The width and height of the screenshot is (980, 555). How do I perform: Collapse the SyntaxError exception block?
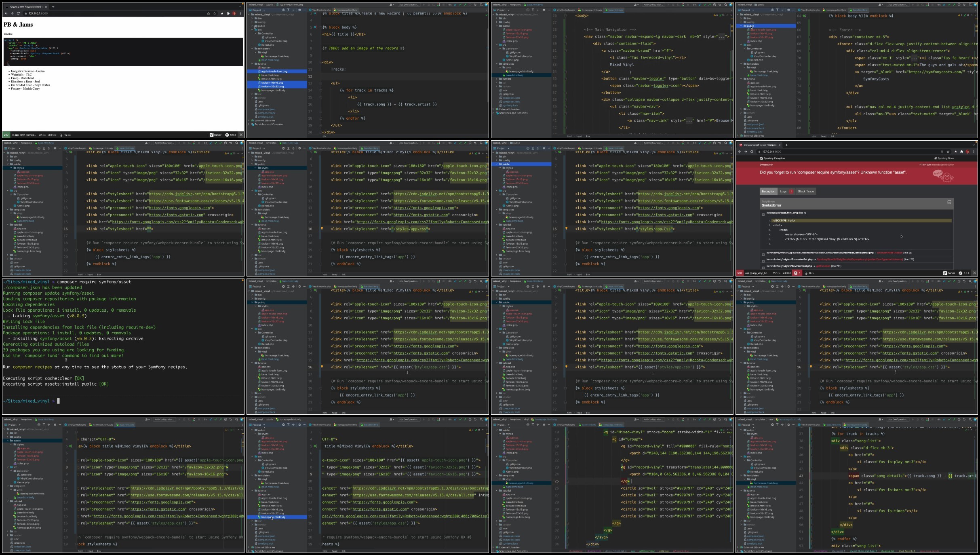[949, 202]
